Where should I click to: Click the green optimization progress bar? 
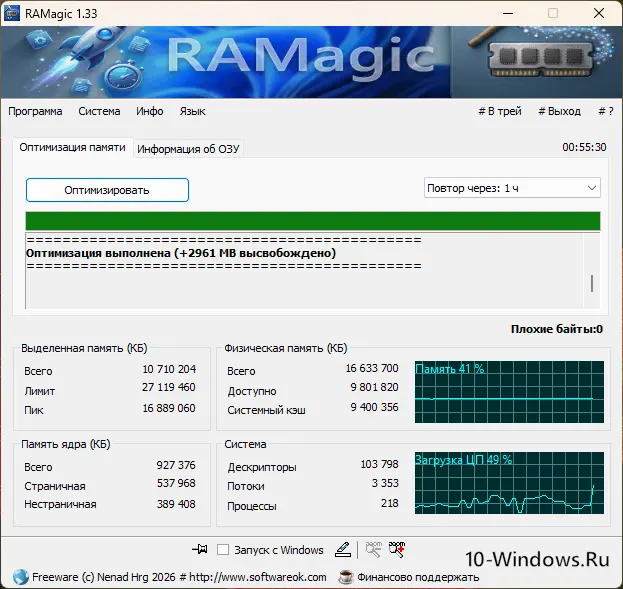click(x=313, y=221)
